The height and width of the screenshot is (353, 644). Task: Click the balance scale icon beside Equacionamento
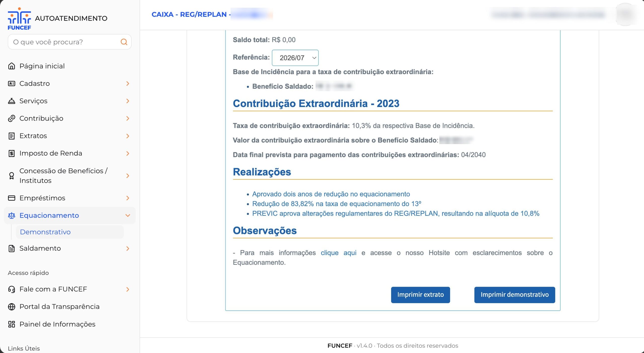12,216
